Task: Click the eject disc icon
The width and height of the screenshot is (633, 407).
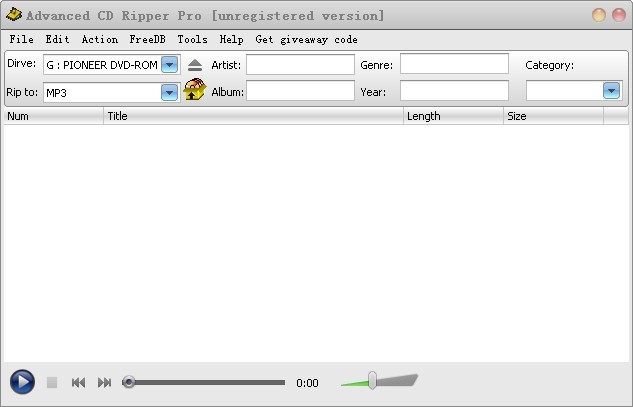Action: pos(195,65)
